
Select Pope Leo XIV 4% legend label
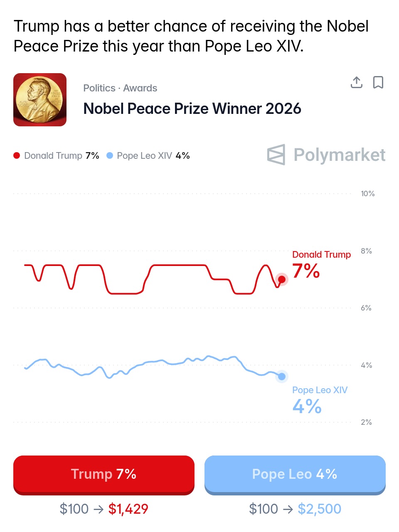click(x=153, y=155)
